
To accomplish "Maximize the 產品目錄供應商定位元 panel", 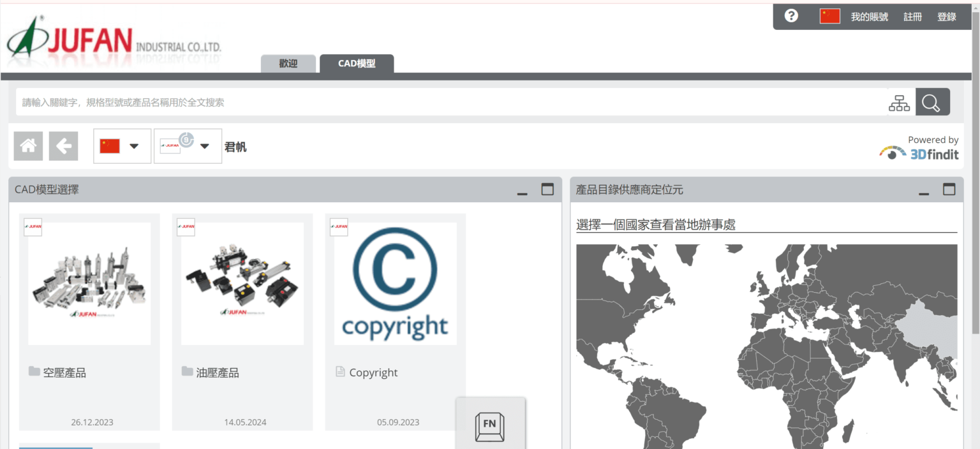I will point(949,189).
